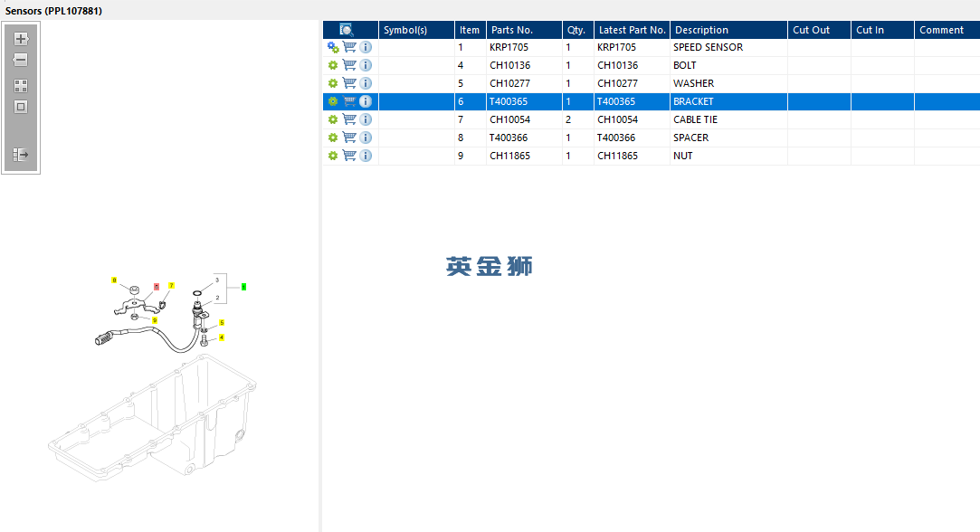Click the single square fit-view icon

(21, 107)
